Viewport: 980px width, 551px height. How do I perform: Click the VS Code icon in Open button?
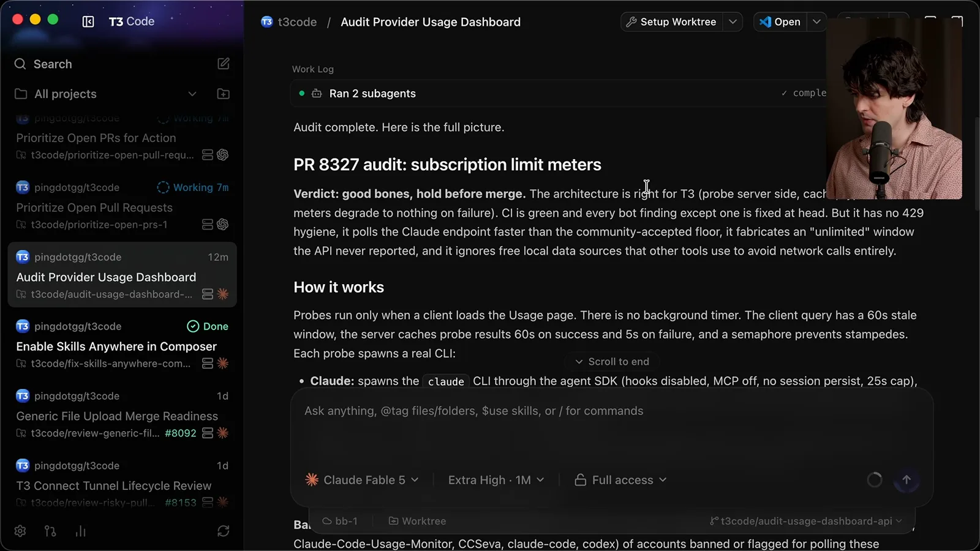click(766, 22)
